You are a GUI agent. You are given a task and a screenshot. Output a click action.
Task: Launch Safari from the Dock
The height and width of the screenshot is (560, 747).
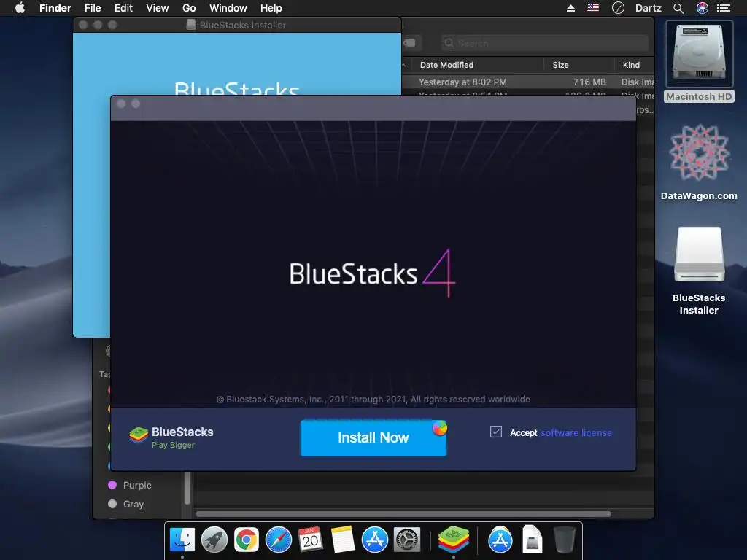278,540
